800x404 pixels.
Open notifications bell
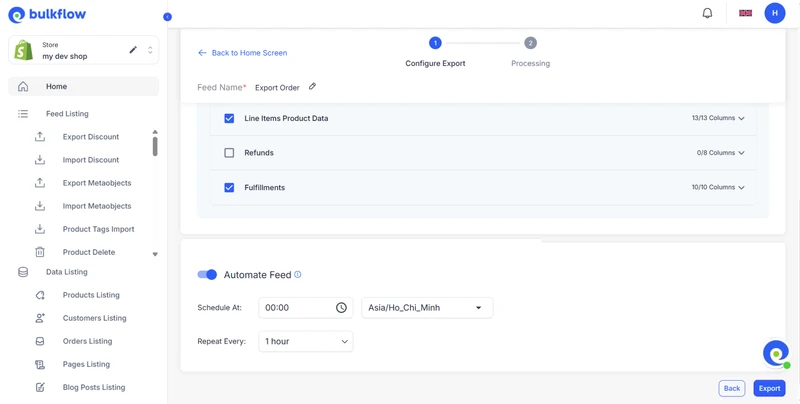pos(707,13)
